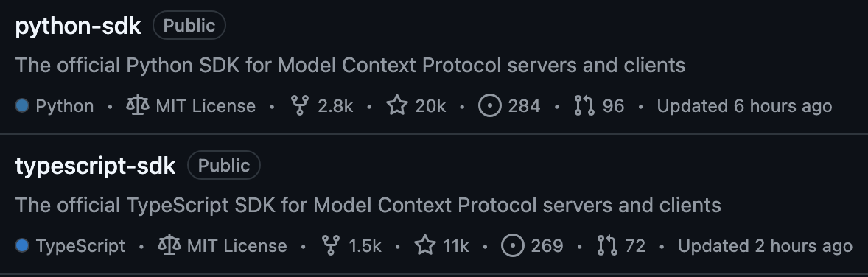The width and height of the screenshot is (868, 277).
Task: Click the pull requests icon for python-sdk
Action: click(x=584, y=105)
